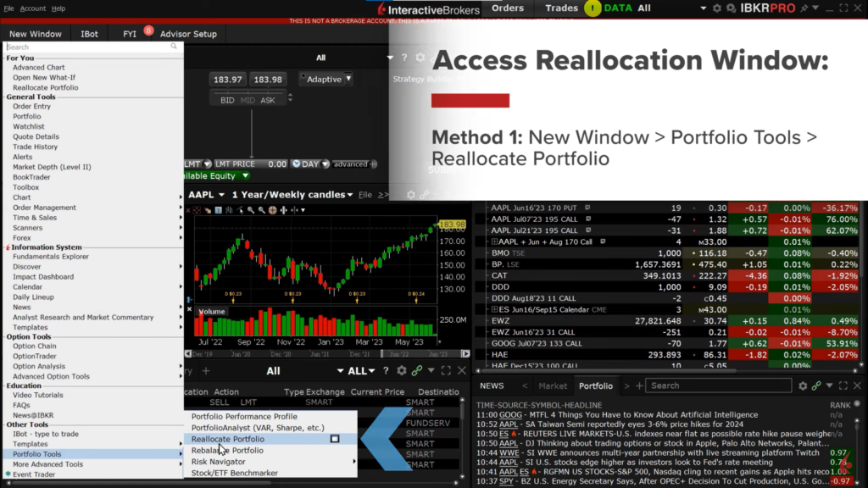Click the yellow data alert icon
The height and width of the screenshot is (488, 868).
tap(592, 8)
